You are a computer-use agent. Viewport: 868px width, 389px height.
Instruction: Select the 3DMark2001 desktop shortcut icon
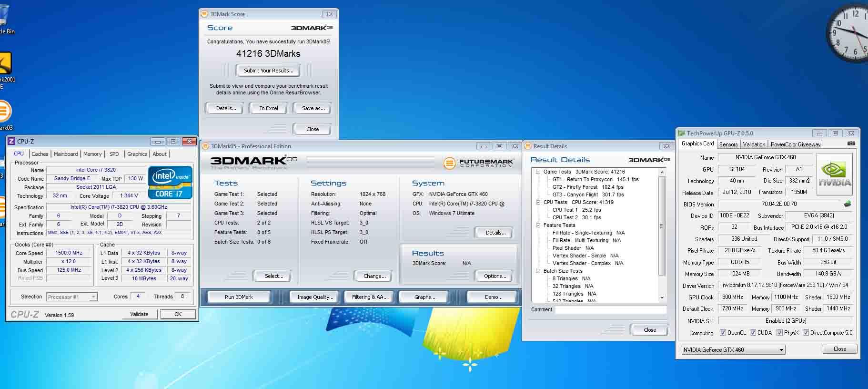pos(7,70)
